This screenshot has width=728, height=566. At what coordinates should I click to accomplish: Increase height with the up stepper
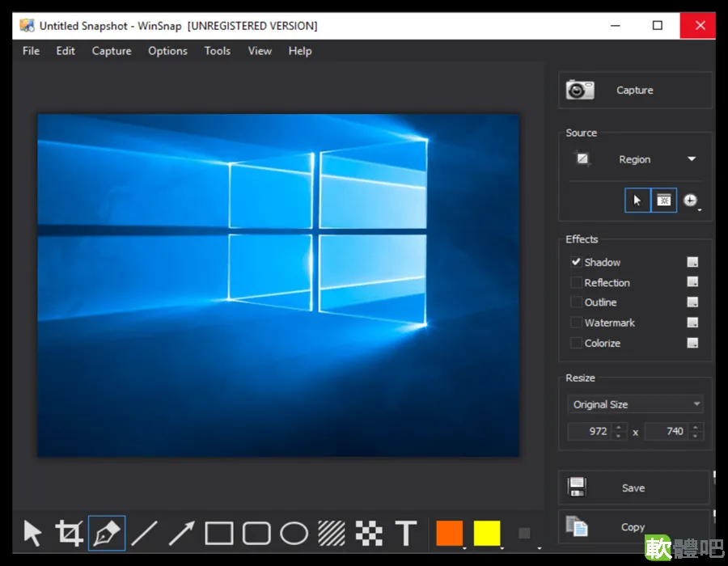pos(695,427)
